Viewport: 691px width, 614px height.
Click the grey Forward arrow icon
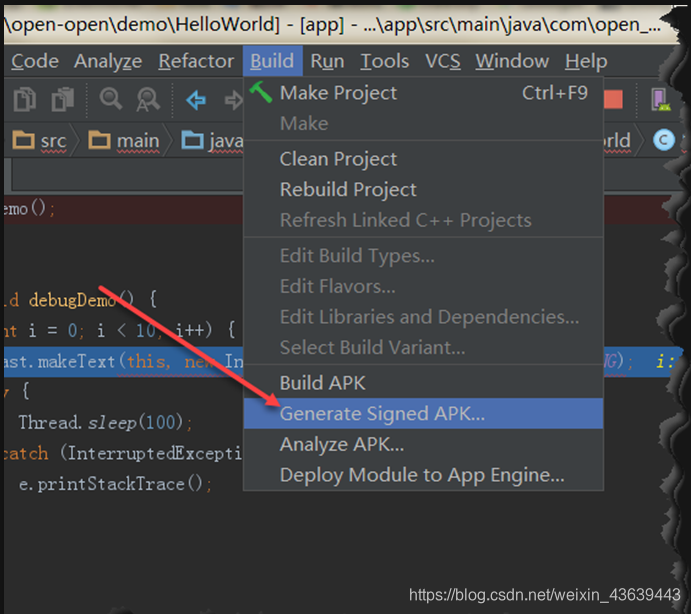point(234,100)
